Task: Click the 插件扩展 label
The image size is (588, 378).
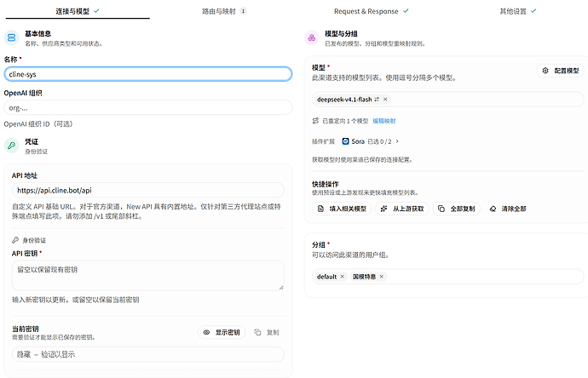Action: (323, 141)
